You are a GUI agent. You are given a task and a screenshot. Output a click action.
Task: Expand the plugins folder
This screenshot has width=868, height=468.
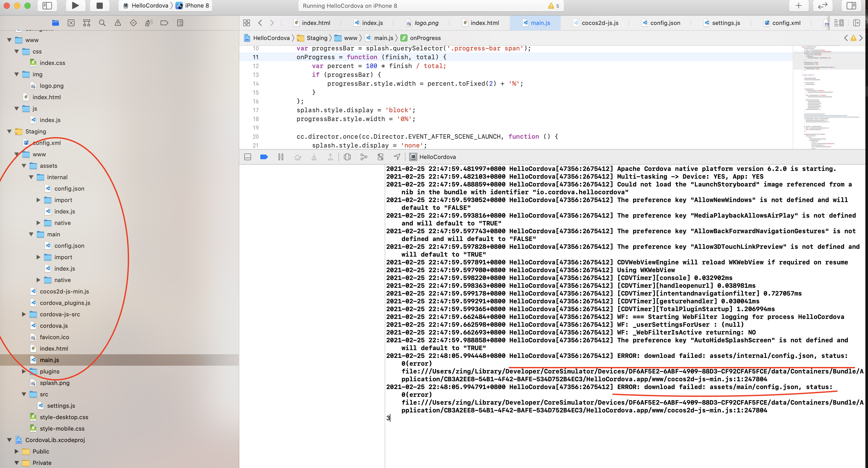pyautogui.click(x=24, y=371)
